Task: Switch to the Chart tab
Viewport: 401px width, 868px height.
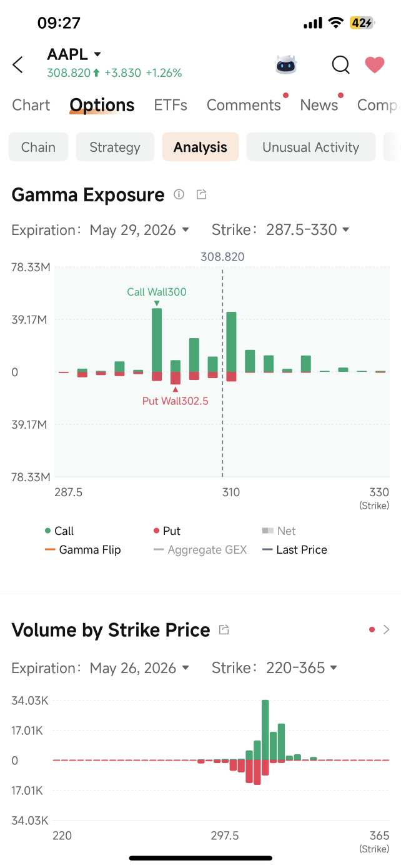Action: pyautogui.click(x=31, y=105)
